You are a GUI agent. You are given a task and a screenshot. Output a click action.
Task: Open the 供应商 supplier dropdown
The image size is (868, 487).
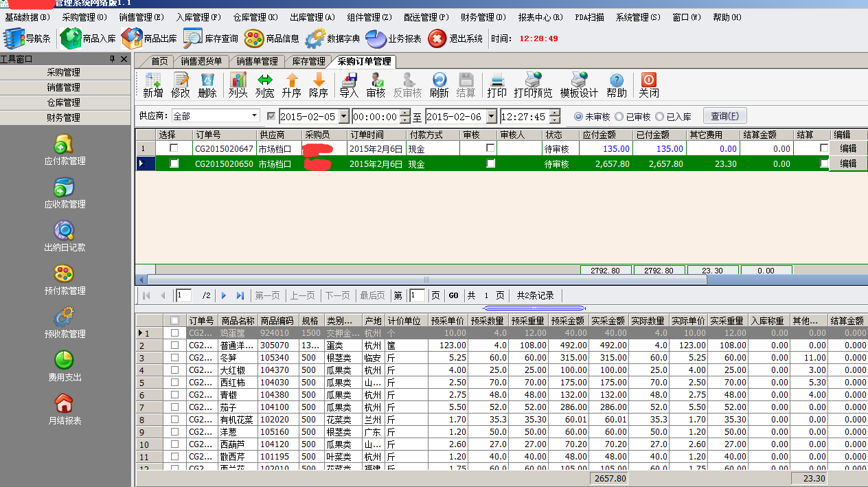255,116
